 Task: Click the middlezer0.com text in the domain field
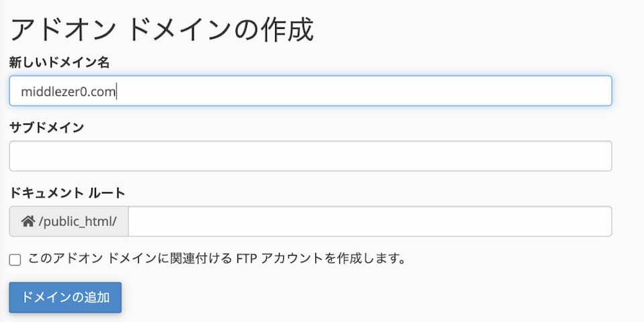pyautogui.click(x=68, y=92)
